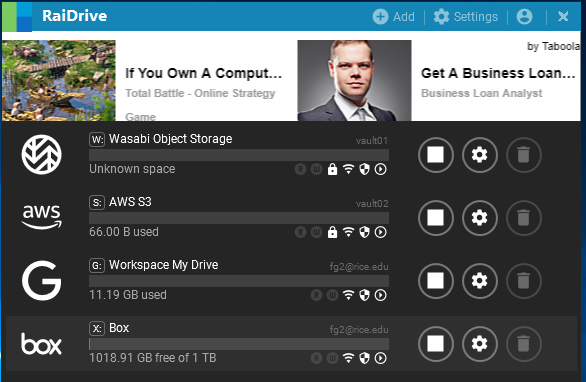Click the reconnect arrow icon on Box
This screenshot has height=382, width=586.
(380, 358)
